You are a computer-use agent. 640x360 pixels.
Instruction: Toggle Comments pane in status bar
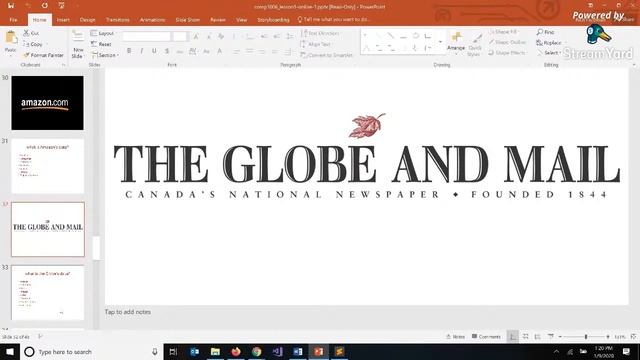pos(486,337)
